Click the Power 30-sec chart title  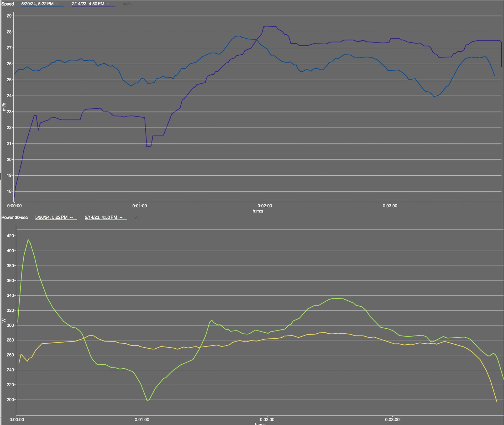(15, 218)
